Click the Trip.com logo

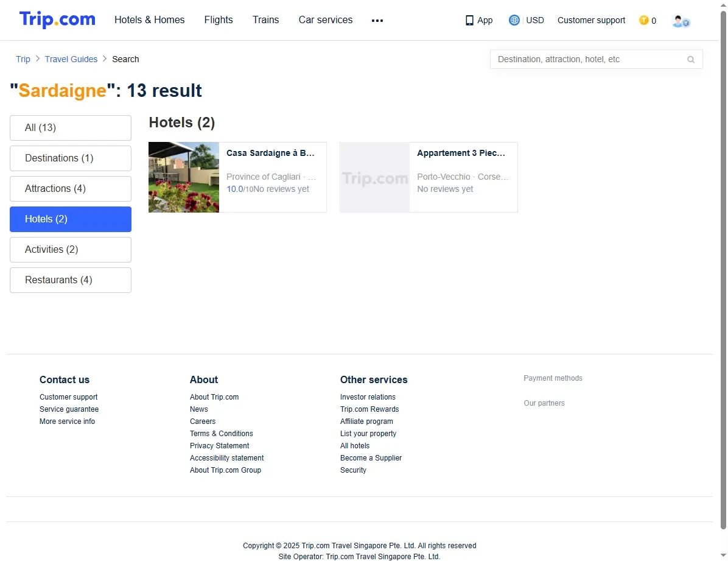tap(57, 19)
